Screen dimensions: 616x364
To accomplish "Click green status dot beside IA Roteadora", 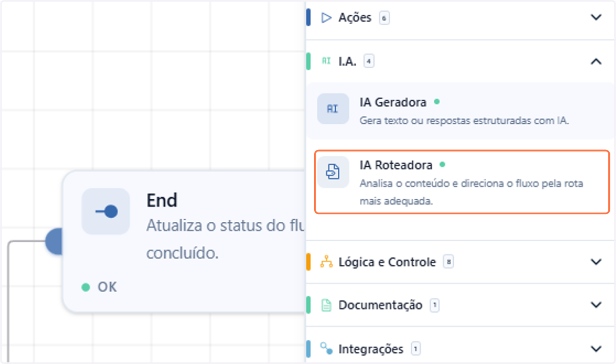I will point(442,165).
